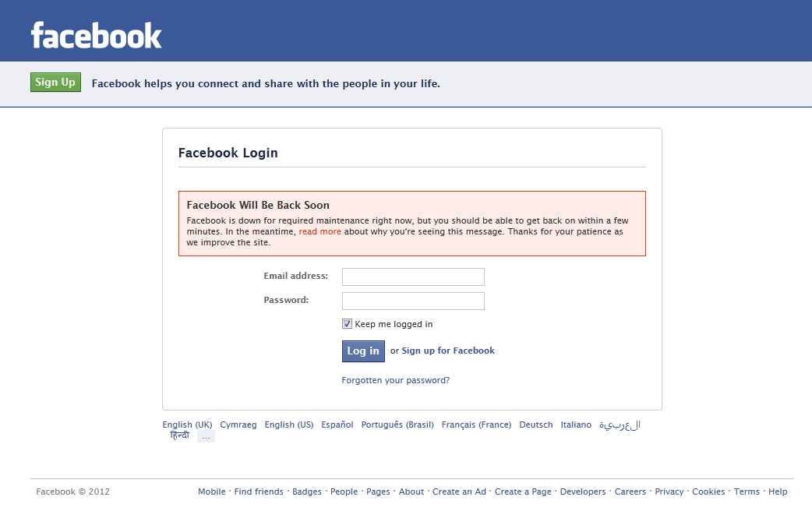Open the Create an Ad footer link
Screen dimensions: 812x532
tap(459, 491)
